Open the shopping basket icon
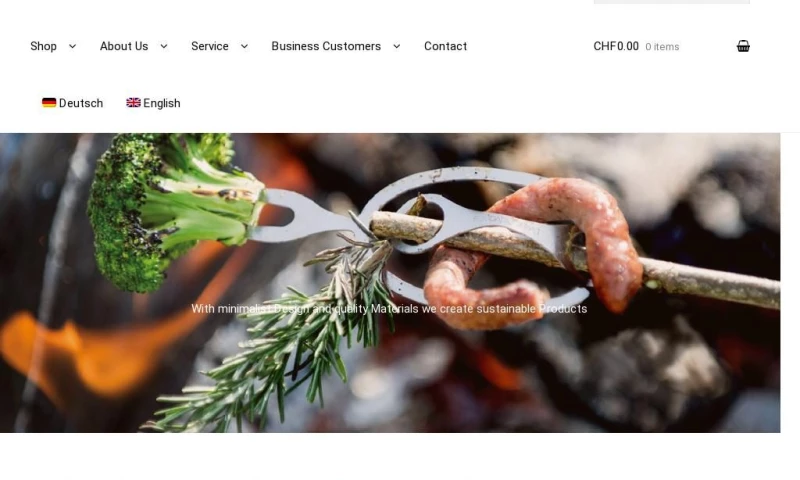Viewport: 800px width, 480px height. [x=743, y=46]
